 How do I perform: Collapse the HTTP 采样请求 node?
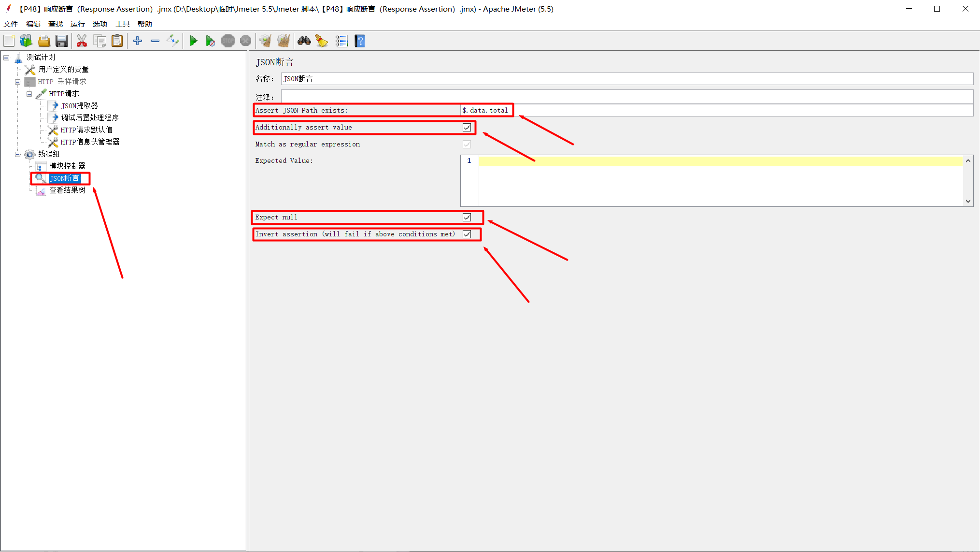point(18,82)
